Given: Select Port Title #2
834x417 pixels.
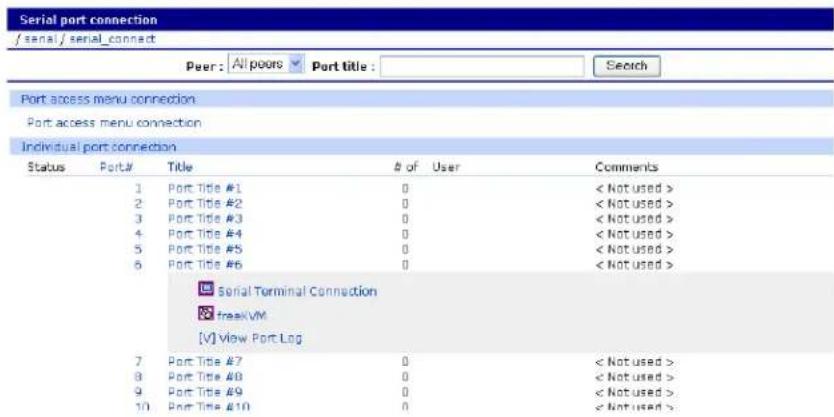Looking at the screenshot, I should [x=205, y=204].
